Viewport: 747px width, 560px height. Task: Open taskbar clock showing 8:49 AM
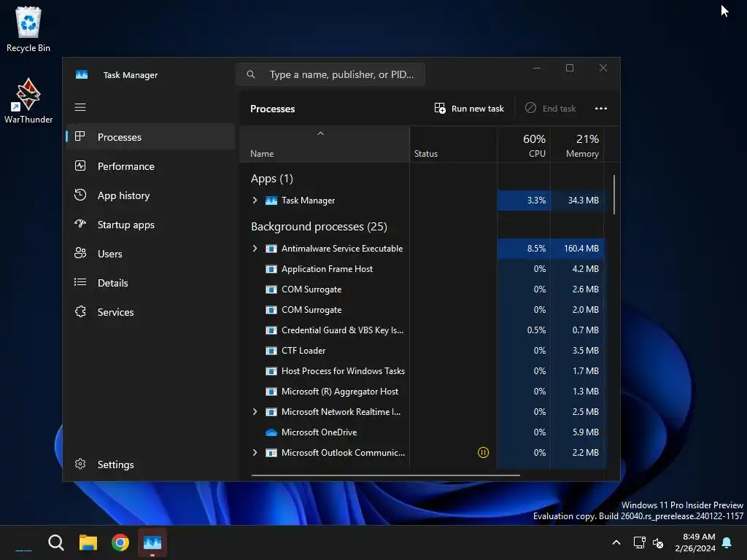click(695, 542)
